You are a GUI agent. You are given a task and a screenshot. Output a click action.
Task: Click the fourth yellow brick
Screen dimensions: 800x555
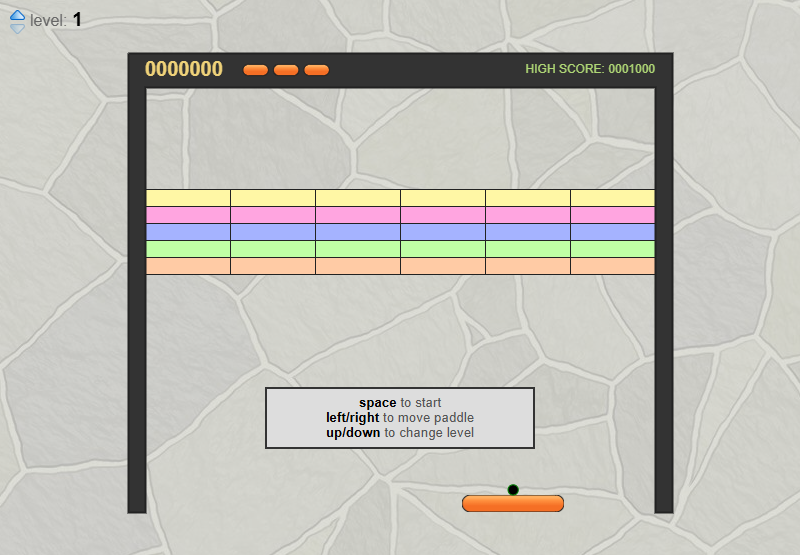(x=443, y=198)
